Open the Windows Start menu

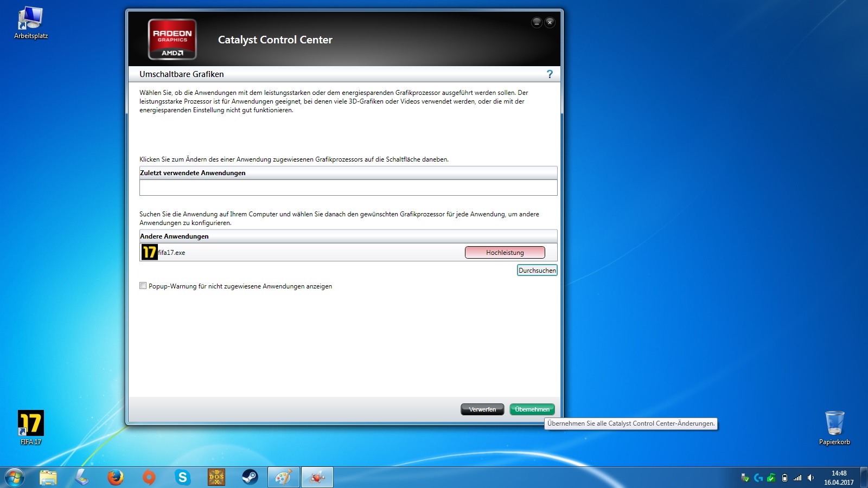(15, 477)
